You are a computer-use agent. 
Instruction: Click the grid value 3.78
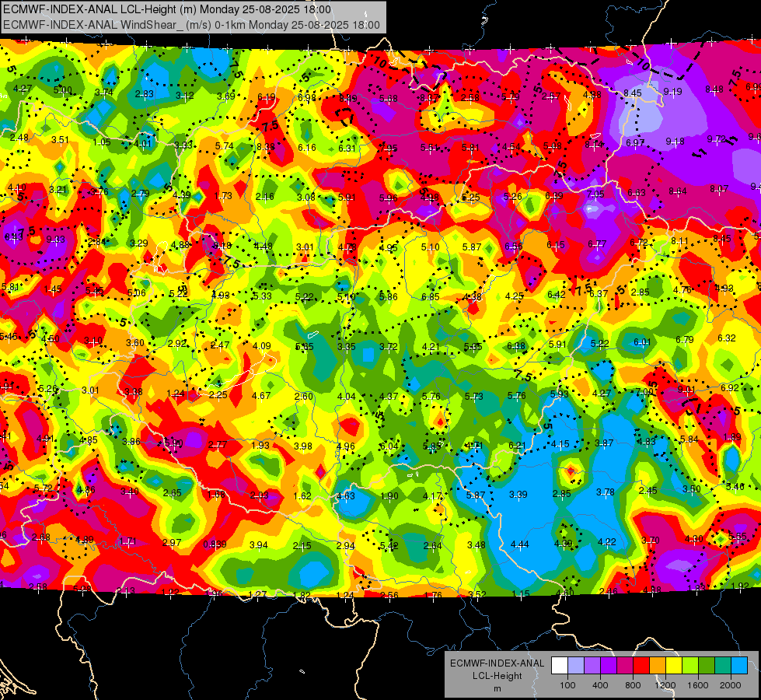pyautogui.click(x=606, y=492)
